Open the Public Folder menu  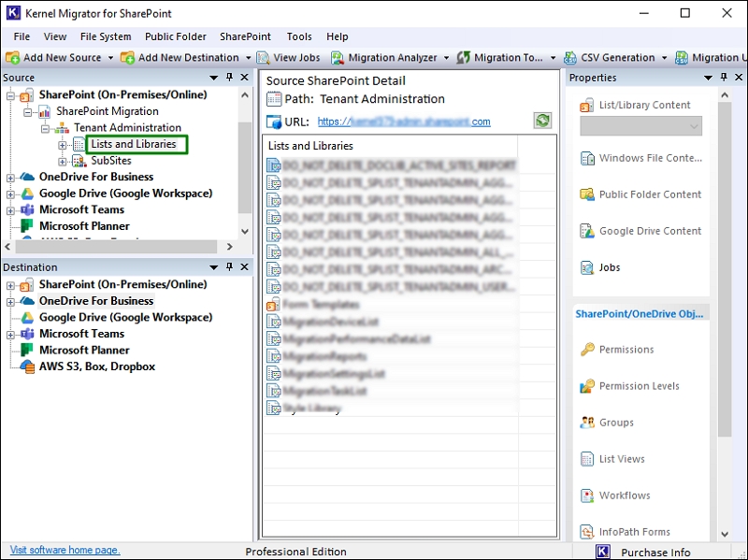tap(176, 36)
